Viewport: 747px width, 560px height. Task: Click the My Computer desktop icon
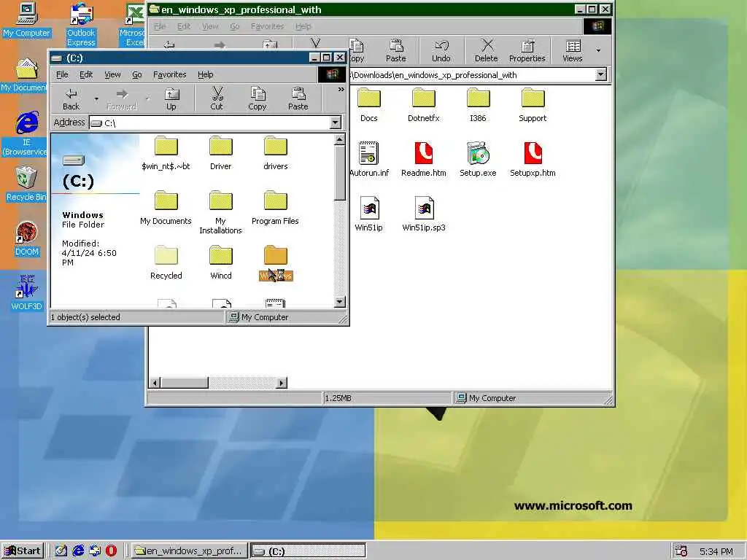pyautogui.click(x=26, y=20)
